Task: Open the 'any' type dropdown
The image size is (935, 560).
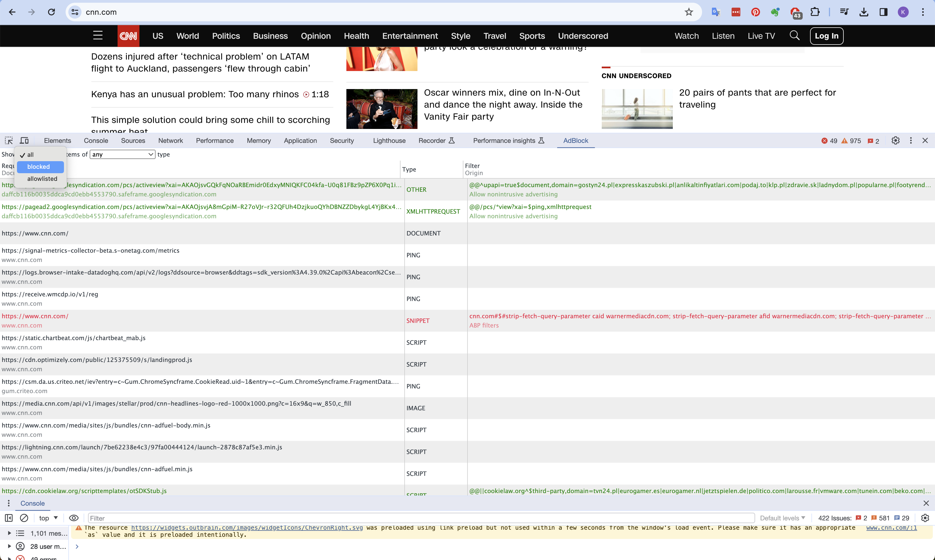Action: pos(122,154)
